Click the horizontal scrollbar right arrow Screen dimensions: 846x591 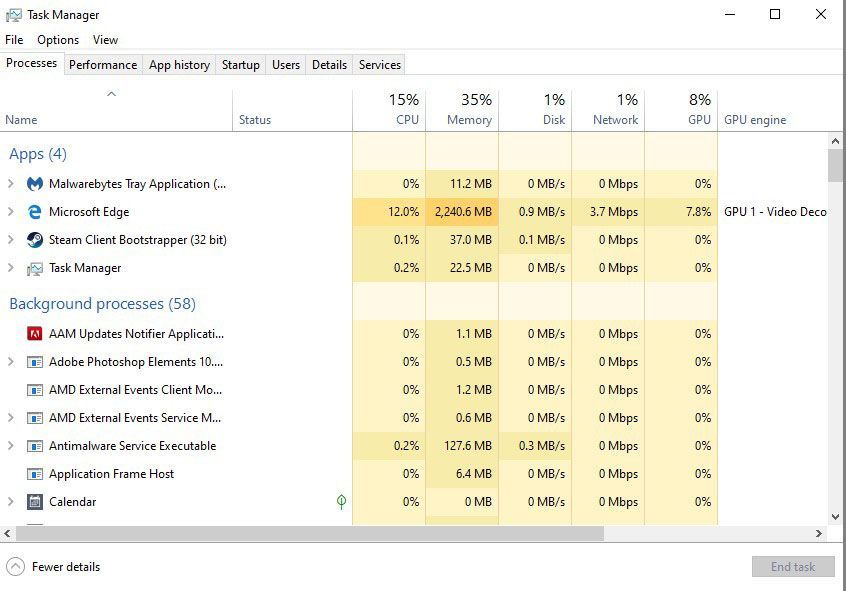tap(818, 534)
